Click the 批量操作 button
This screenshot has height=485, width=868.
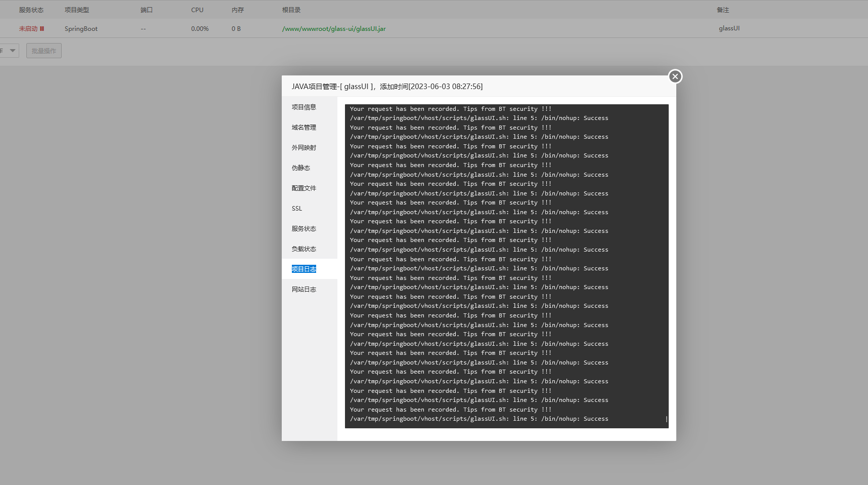(x=44, y=51)
